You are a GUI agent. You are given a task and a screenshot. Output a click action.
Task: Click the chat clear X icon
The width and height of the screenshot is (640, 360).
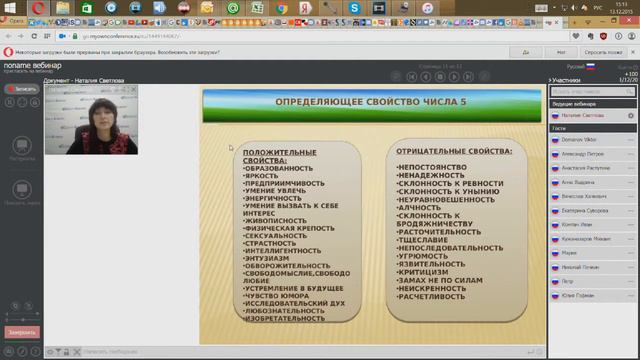(x=76, y=351)
